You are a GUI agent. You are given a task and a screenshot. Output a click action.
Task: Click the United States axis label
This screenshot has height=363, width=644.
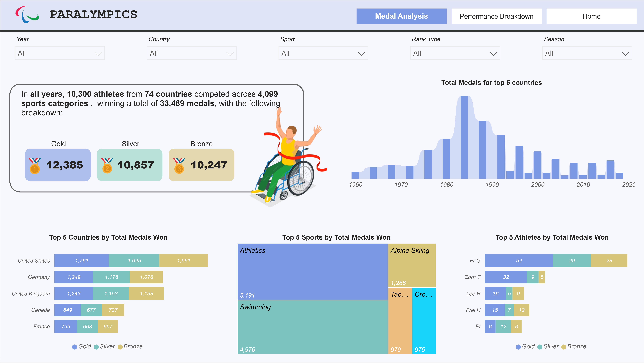pyautogui.click(x=34, y=261)
